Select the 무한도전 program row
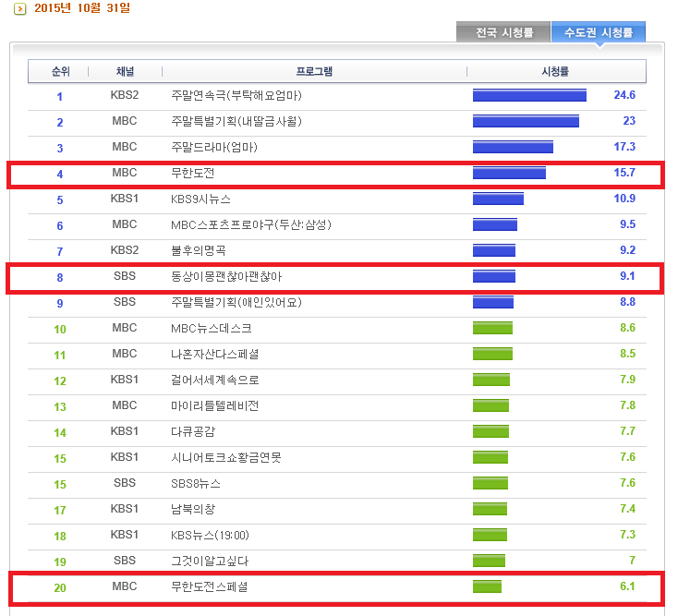The height and width of the screenshot is (616, 678). (x=193, y=173)
